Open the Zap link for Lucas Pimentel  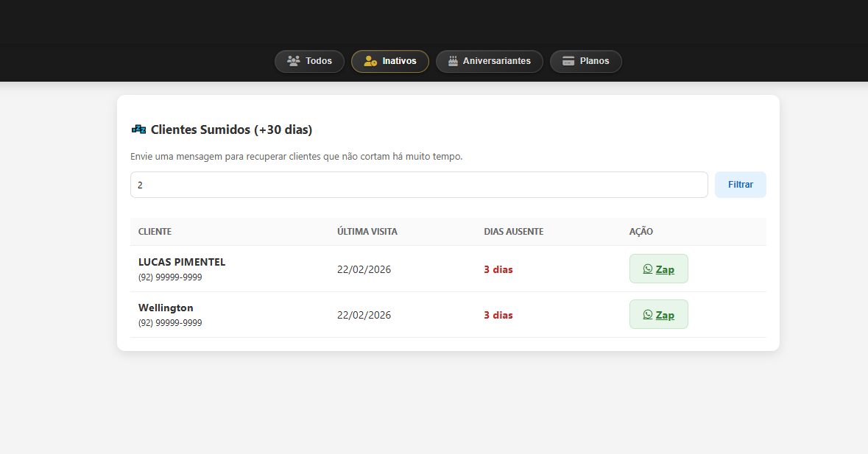(665, 269)
